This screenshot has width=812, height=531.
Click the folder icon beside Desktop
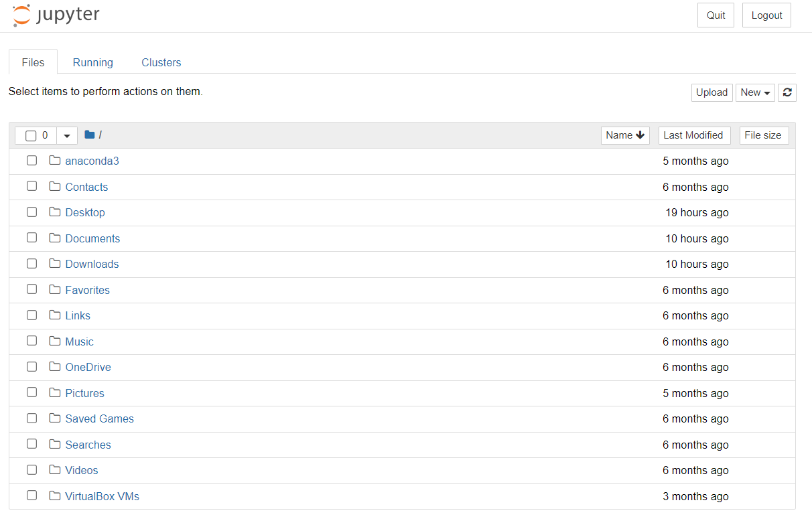(x=55, y=212)
